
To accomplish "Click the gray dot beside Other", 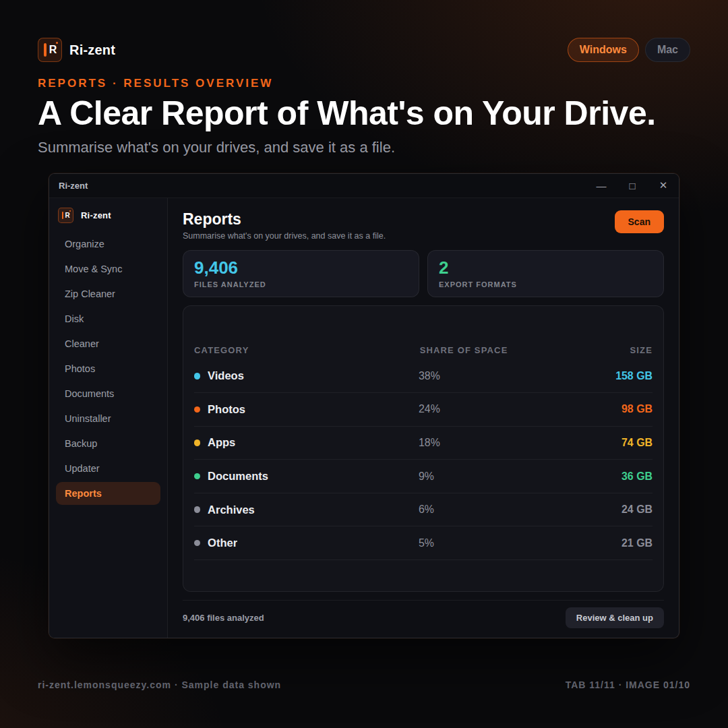I will 198,543.
